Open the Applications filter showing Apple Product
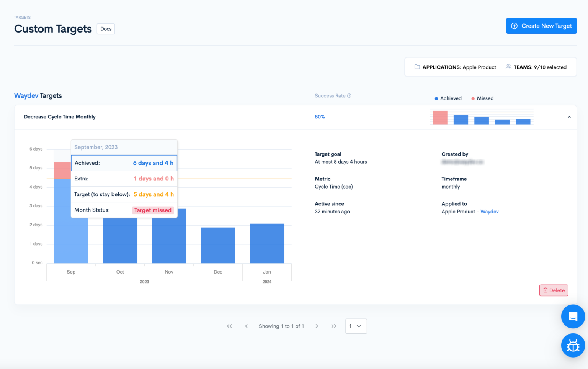588x369 pixels. 456,67
